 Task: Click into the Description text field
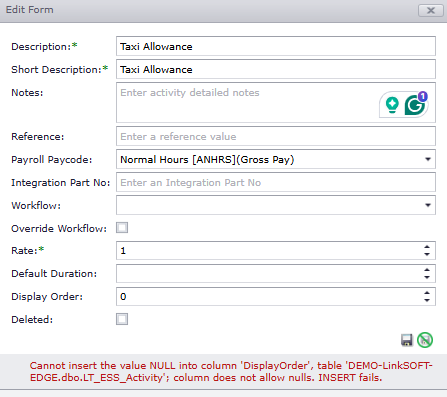coord(276,46)
